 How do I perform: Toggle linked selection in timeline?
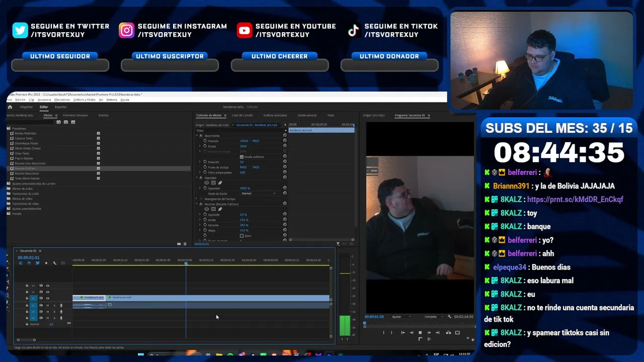(37, 263)
